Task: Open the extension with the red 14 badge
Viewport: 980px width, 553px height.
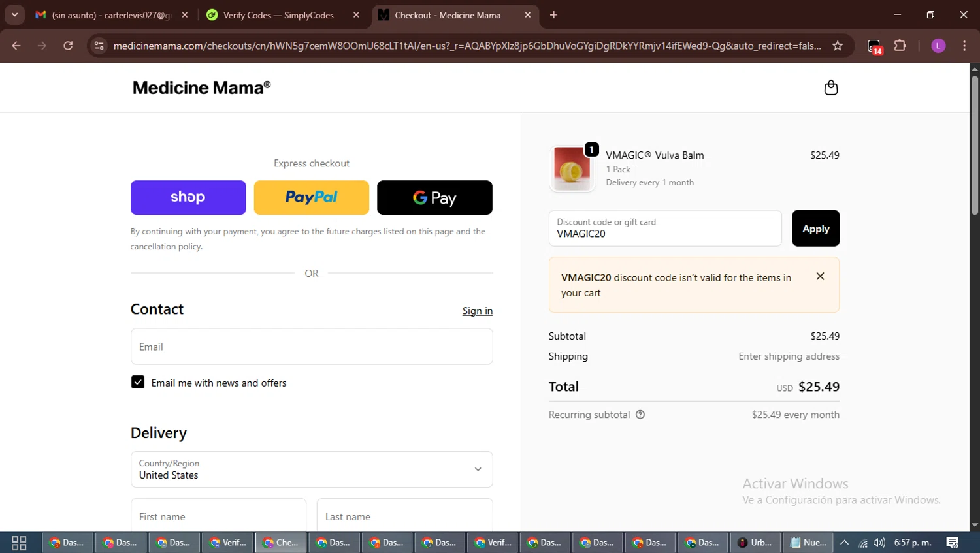Action: (x=874, y=46)
